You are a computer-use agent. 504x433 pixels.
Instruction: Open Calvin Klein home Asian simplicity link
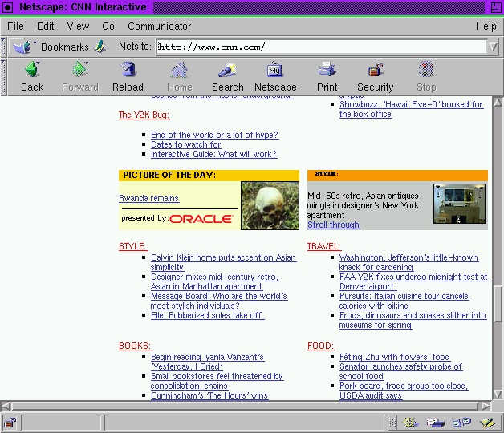[223, 262]
